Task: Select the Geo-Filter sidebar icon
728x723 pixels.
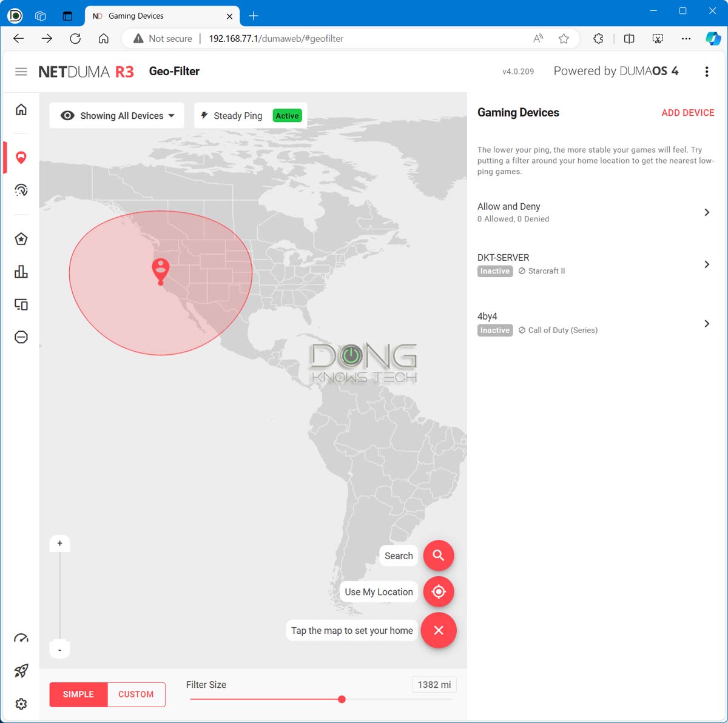Action: point(21,158)
